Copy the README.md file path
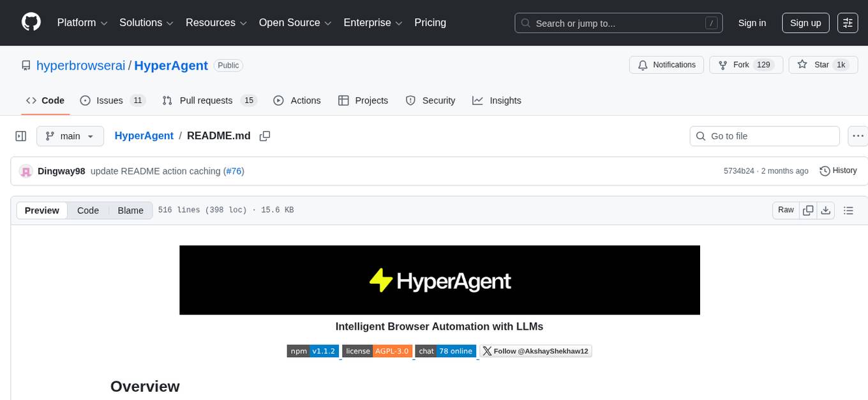This screenshot has height=400, width=868. 265,136
